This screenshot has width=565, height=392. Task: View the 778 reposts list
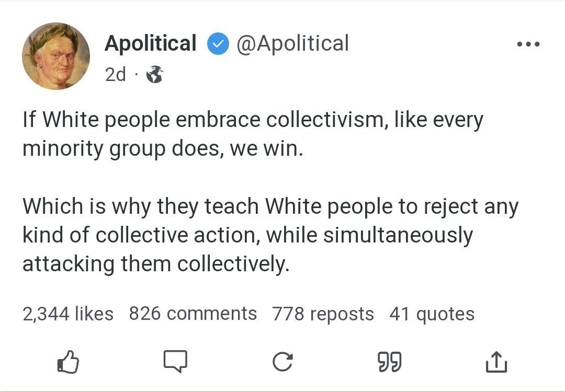323,314
